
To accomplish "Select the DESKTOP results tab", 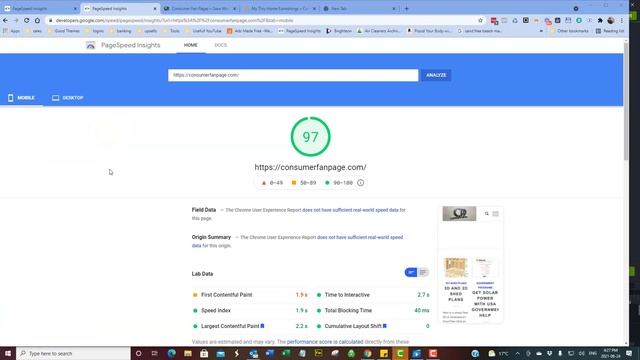I will (x=68, y=98).
